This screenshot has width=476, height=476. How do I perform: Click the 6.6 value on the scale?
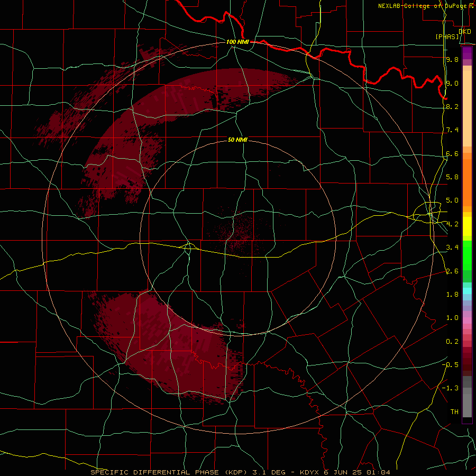pyautogui.click(x=452, y=153)
